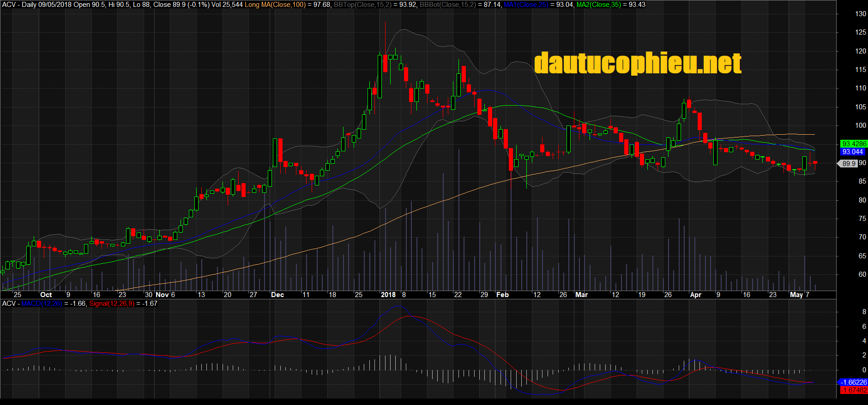868x405 pixels.
Task: Click the dautucophieu.net watermark
Action: click(638, 63)
